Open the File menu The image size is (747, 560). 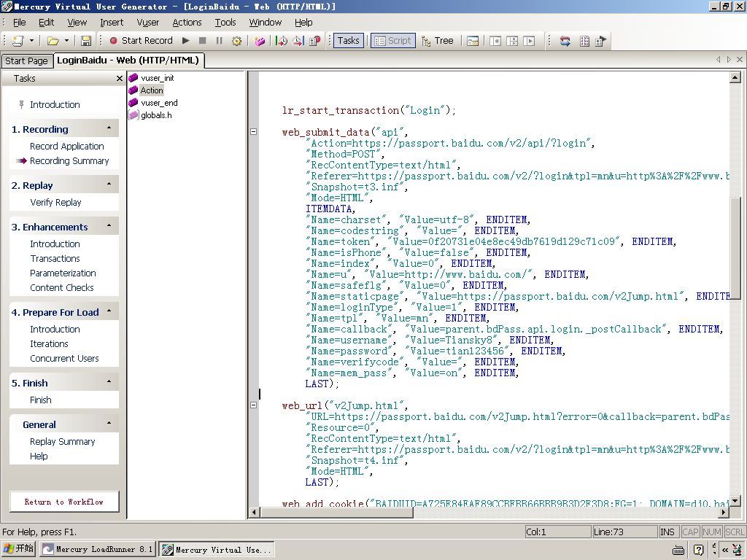(x=20, y=23)
